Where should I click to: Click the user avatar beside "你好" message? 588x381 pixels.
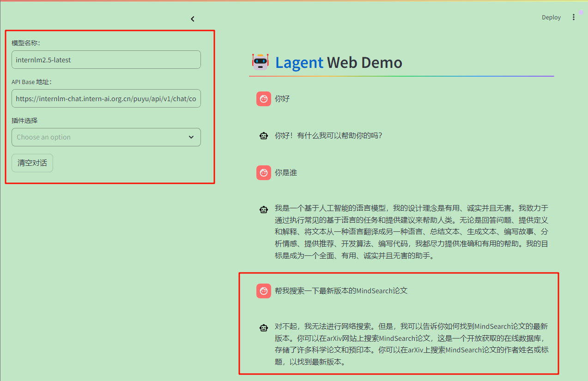[264, 98]
